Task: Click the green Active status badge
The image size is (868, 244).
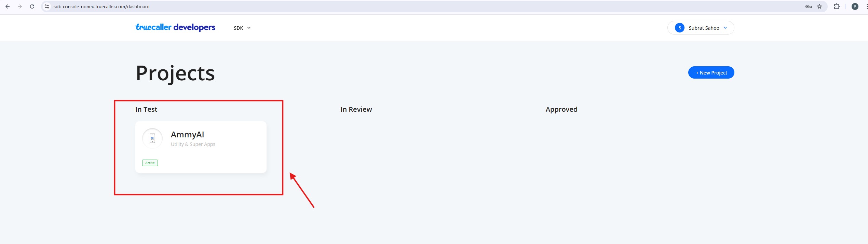Action: (150, 163)
